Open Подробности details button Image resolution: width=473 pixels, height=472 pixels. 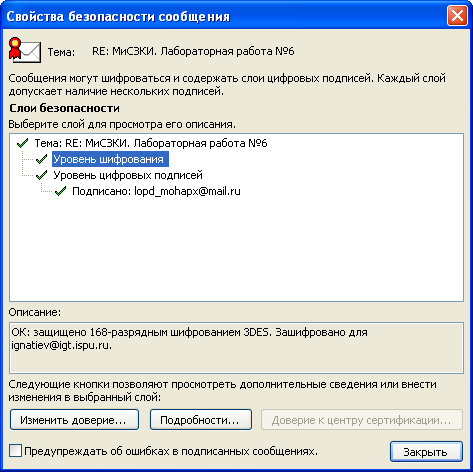tap(201, 420)
